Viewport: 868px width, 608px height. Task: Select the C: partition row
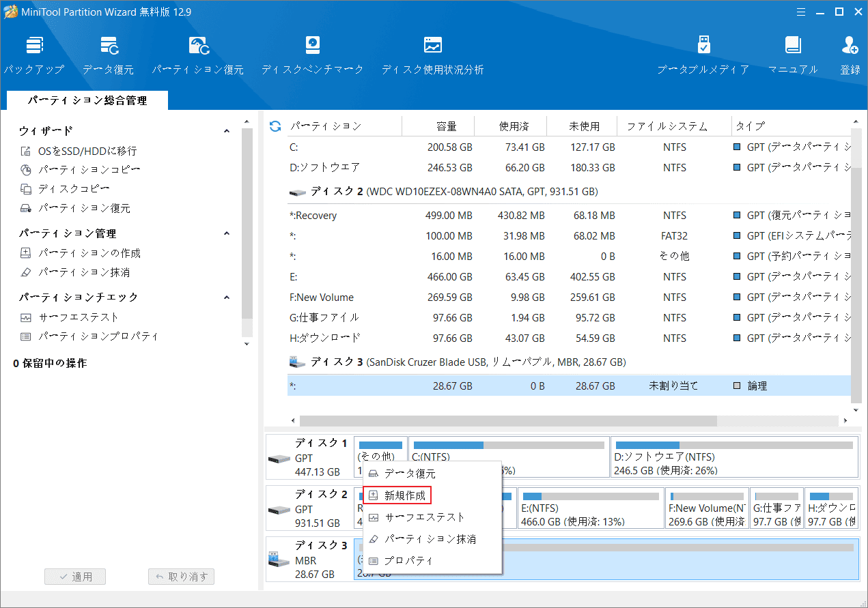570,147
